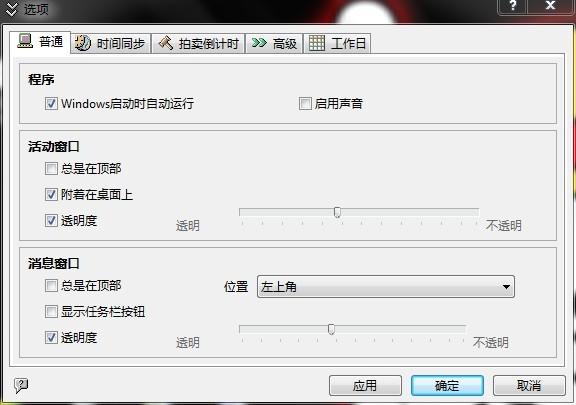This screenshot has width=576, height=405.
Task: Click the calendar grid 工作日 icon
Action: pos(316,43)
